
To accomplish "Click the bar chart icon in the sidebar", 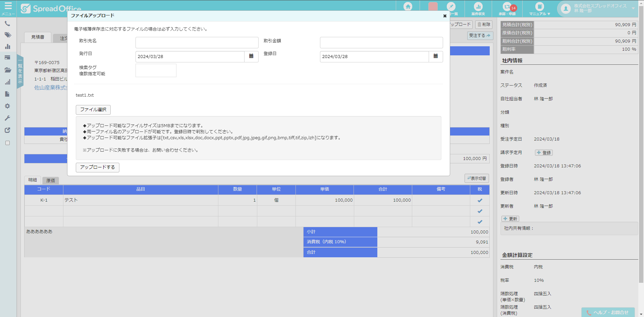I will pyautogui.click(x=8, y=47).
